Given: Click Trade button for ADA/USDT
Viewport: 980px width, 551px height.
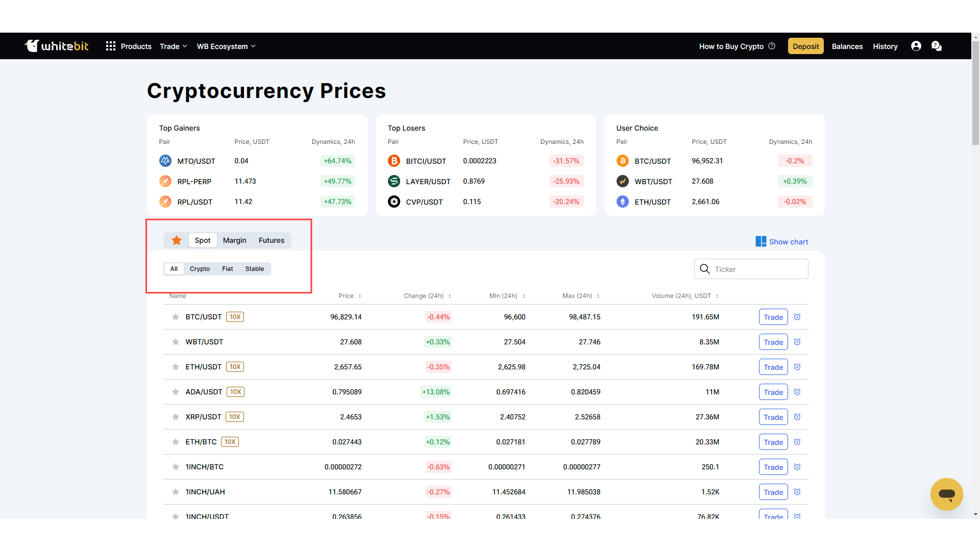Looking at the screenshot, I should [x=773, y=392].
